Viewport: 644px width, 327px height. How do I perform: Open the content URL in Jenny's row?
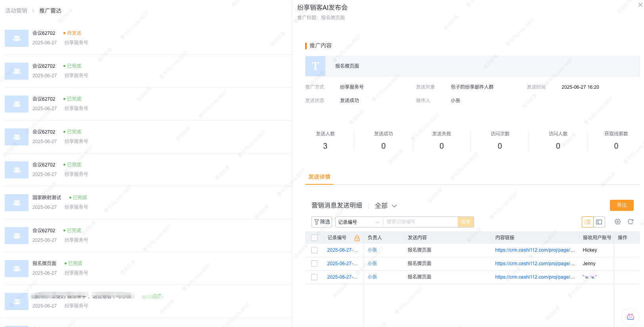(535, 264)
